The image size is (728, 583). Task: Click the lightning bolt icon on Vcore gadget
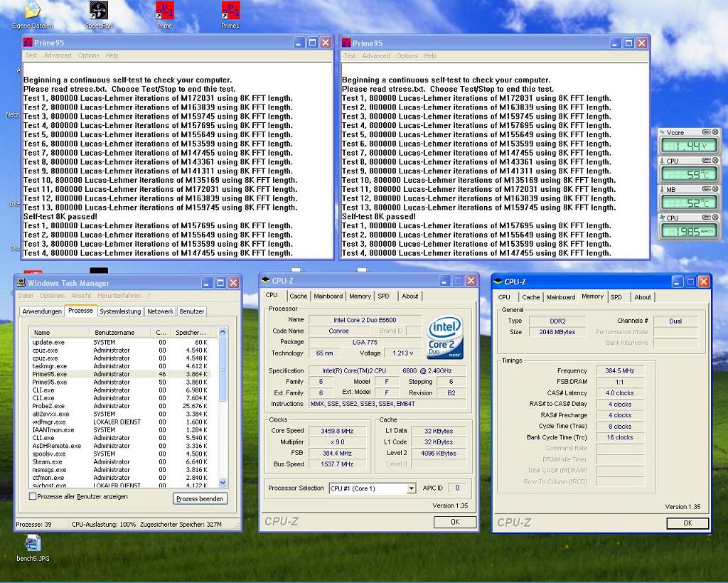[663, 132]
